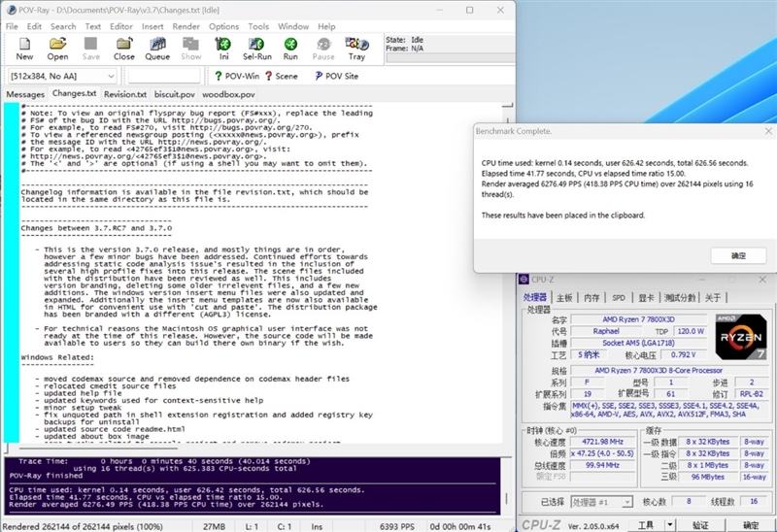Click the Close file toolbar icon
The image size is (777, 532).
click(124, 49)
